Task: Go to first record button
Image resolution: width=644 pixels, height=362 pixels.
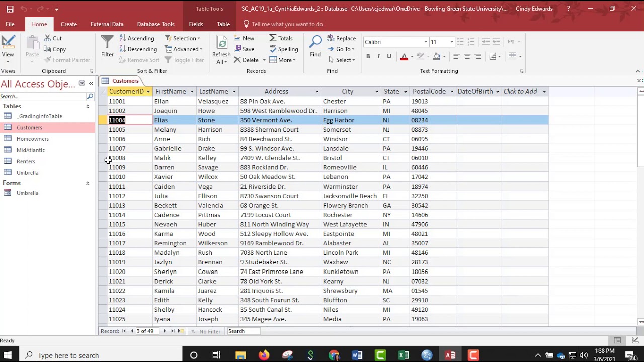Action: [x=124, y=331]
